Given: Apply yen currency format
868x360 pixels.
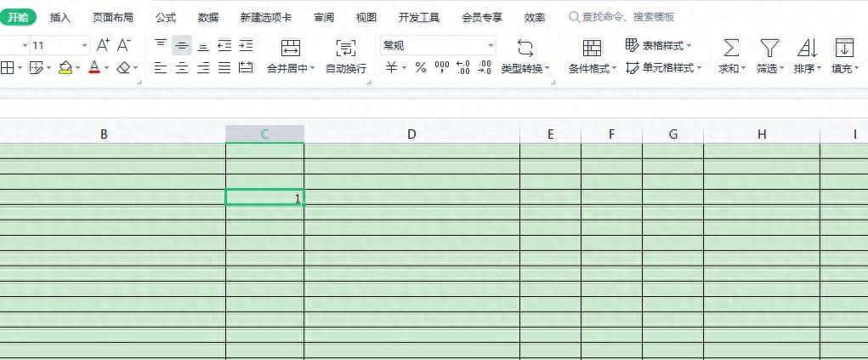Looking at the screenshot, I should pyautogui.click(x=391, y=67).
